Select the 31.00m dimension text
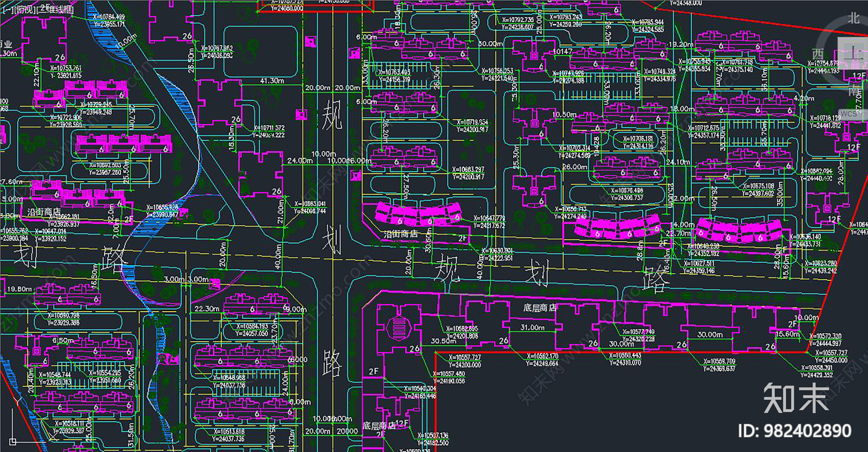The image size is (868, 452). tap(533, 327)
